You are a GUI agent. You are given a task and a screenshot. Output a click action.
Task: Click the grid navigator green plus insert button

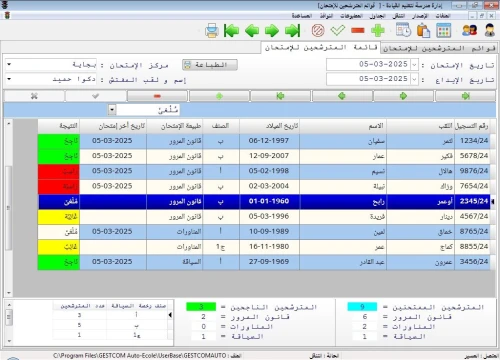point(219,96)
